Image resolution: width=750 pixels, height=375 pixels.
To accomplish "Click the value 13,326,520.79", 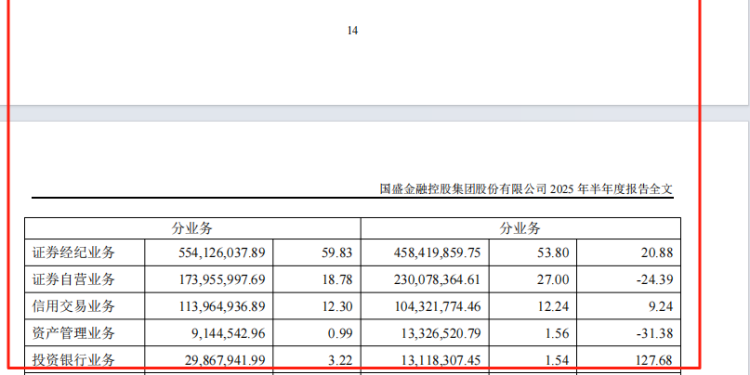I will click(441, 333).
